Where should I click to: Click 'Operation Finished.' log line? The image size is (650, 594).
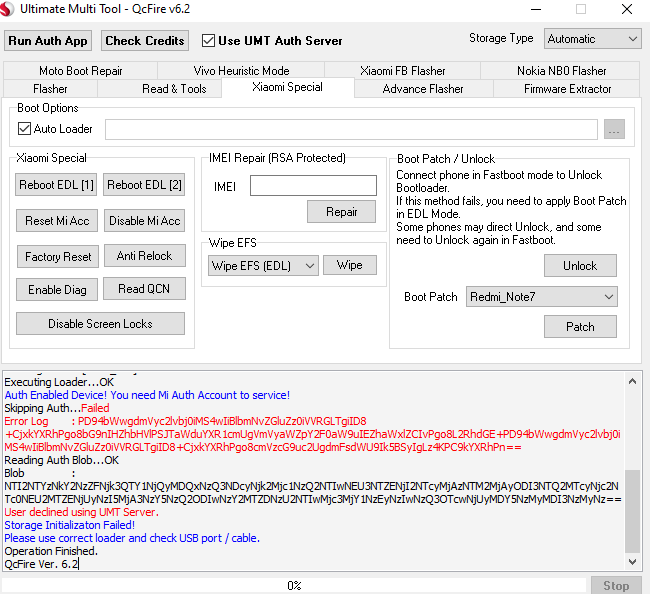coord(51,551)
